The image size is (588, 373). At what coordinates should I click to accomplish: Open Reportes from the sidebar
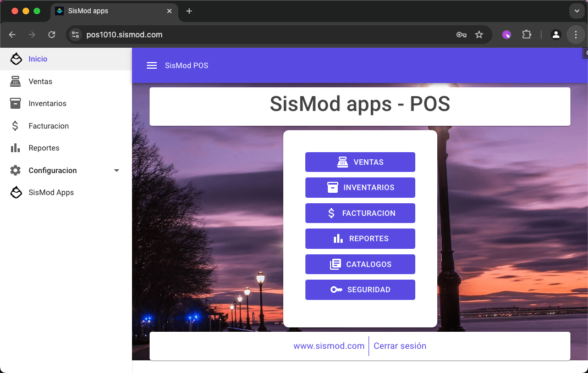65,148
